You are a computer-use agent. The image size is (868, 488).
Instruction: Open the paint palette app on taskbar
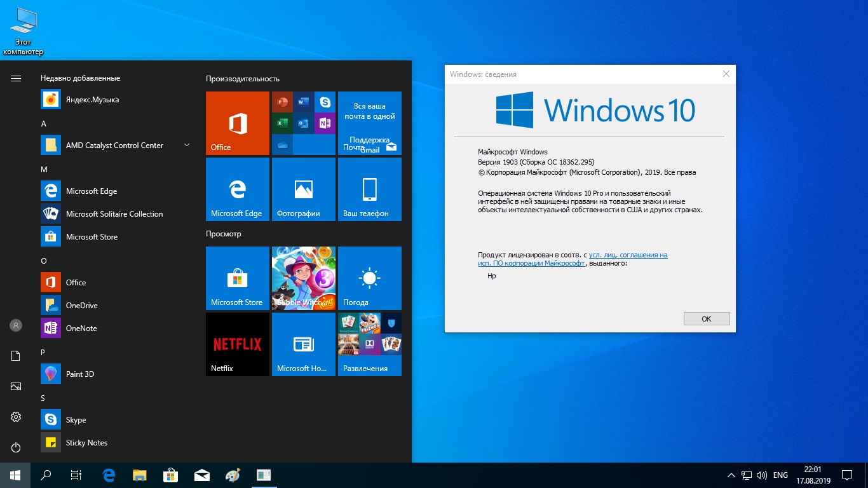click(233, 475)
